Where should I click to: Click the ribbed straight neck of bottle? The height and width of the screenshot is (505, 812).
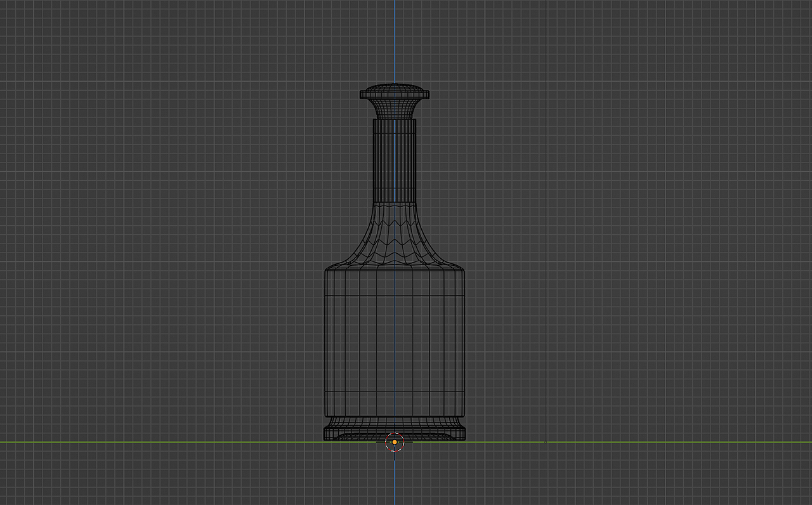click(x=395, y=161)
